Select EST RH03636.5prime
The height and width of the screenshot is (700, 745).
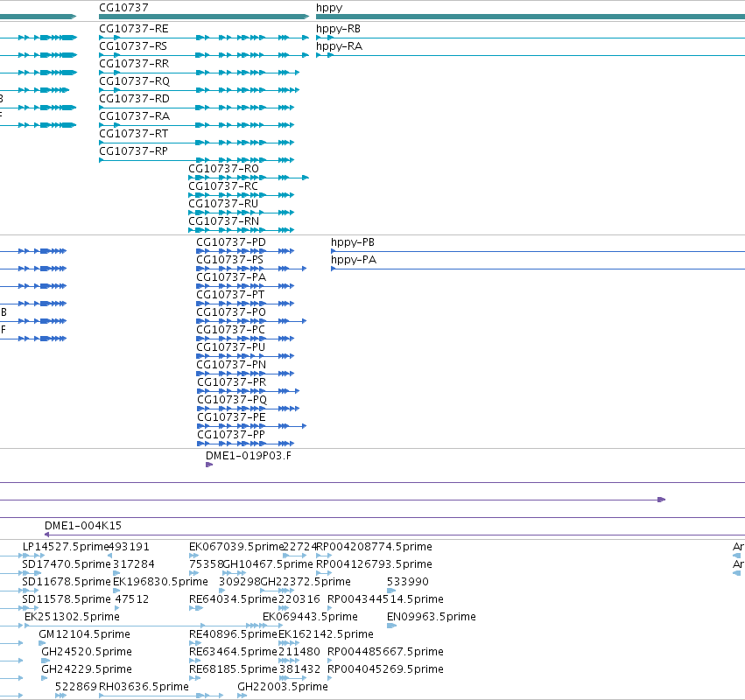click(144, 687)
